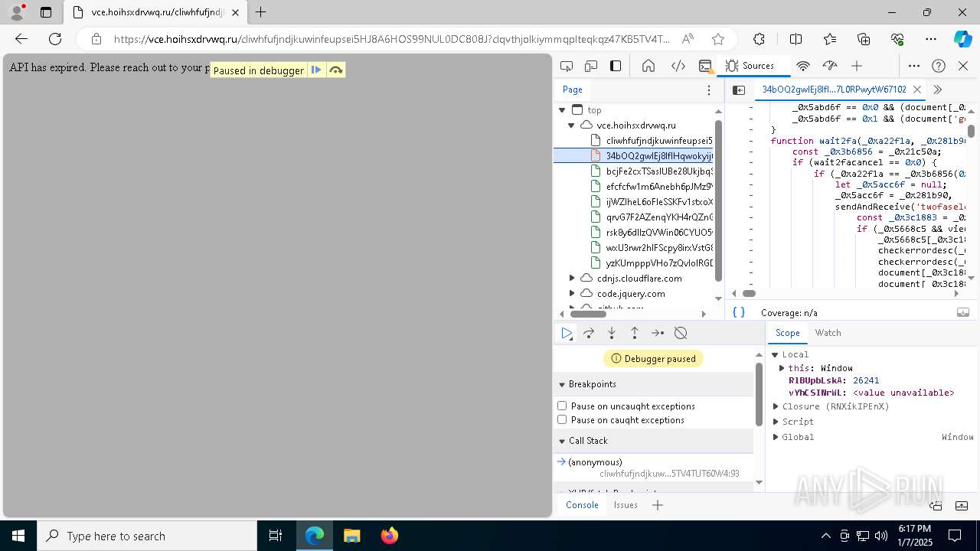This screenshot has height=551, width=980.
Task: Hide navigator sidebar icon
Action: tap(739, 90)
